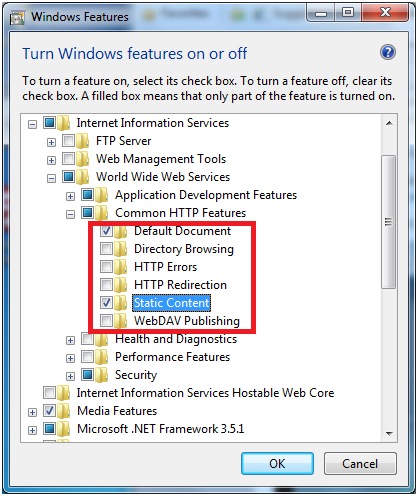418x496 pixels.
Task: Expand the Microsoft .NET Framework 3.5.1 node
Action: [32, 431]
